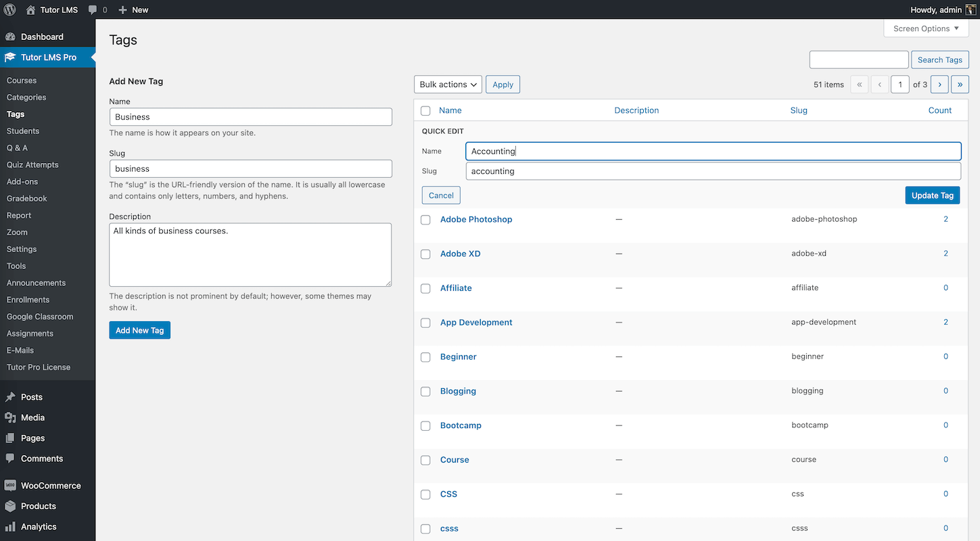The width and height of the screenshot is (980, 541).
Task: Open the Bulk actions dropdown
Action: [448, 85]
